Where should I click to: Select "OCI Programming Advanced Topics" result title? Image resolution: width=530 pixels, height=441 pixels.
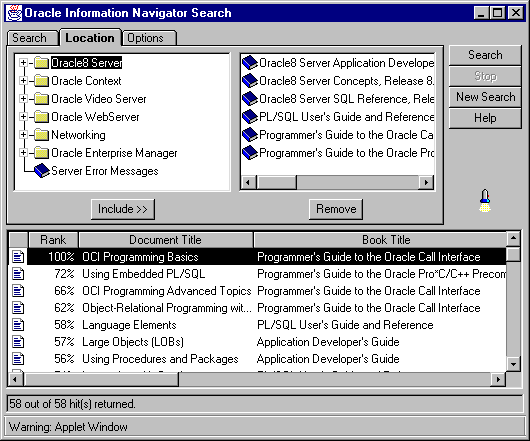(167, 291)
